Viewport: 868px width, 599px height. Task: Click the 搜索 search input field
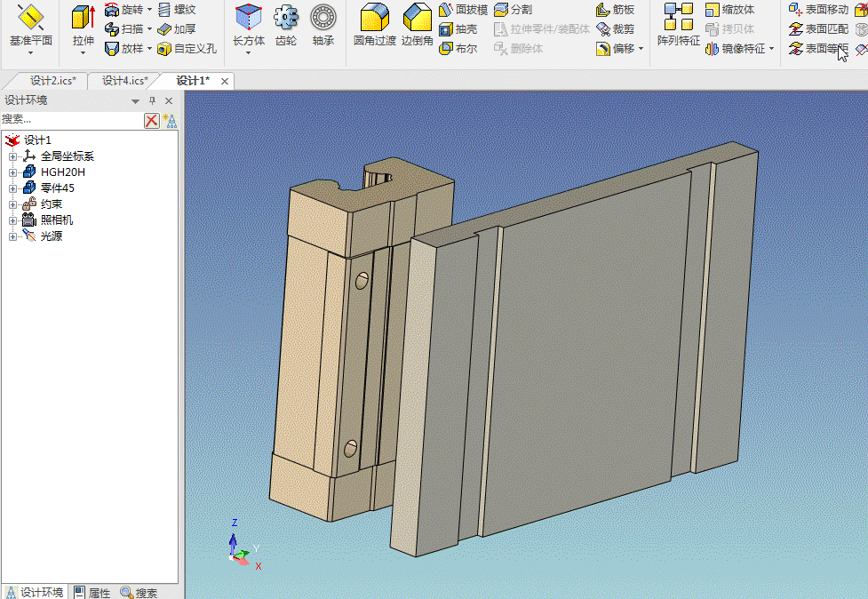(x=72, y=120)
